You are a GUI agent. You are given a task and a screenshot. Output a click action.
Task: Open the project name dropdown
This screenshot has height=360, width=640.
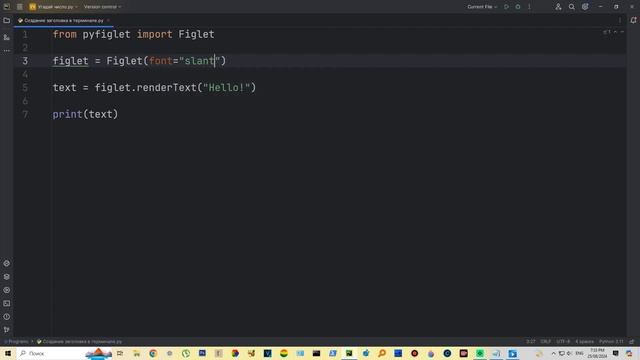[53, 7]
